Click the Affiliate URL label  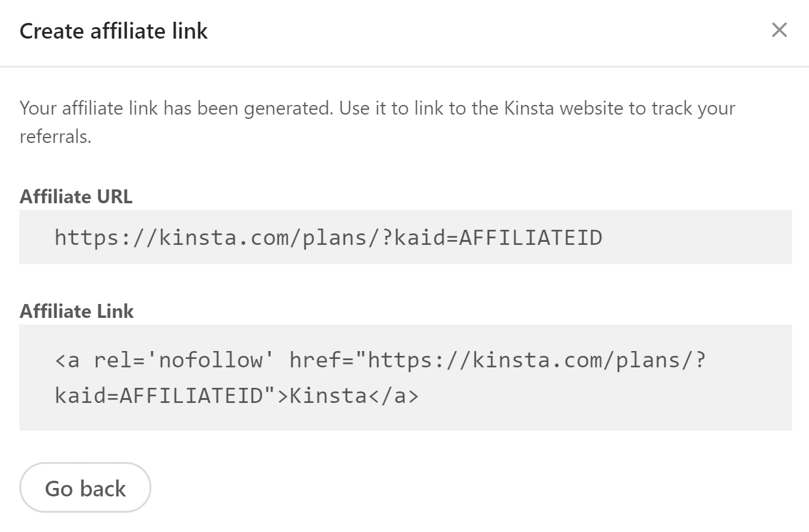point(76,197)
